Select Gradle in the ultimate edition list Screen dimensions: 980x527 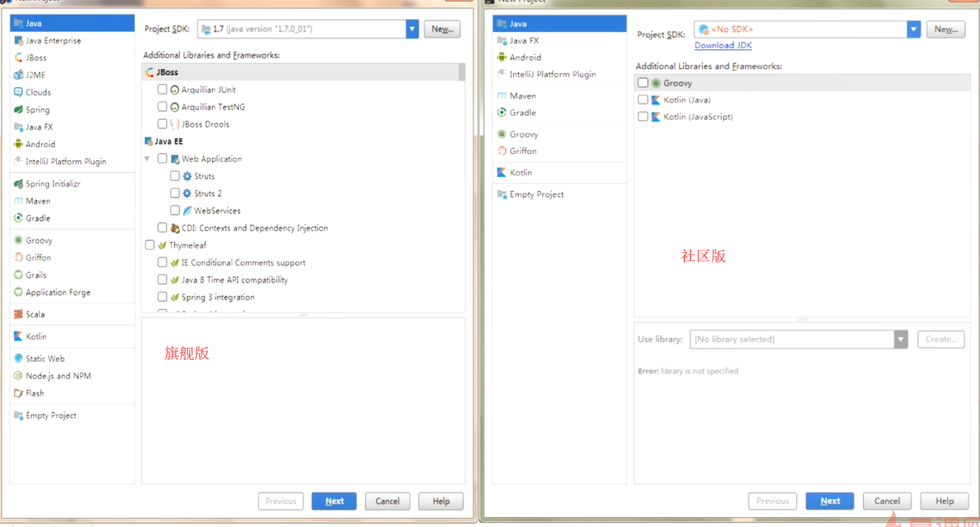point(37,219)
